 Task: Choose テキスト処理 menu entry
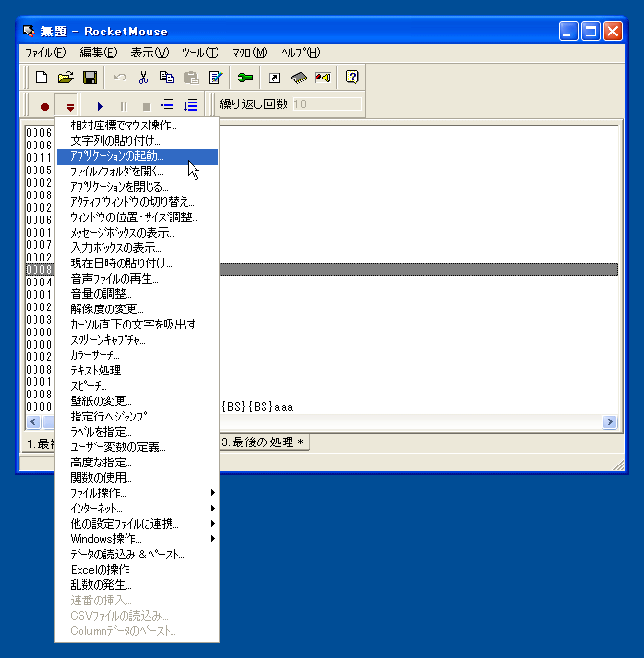137,370
